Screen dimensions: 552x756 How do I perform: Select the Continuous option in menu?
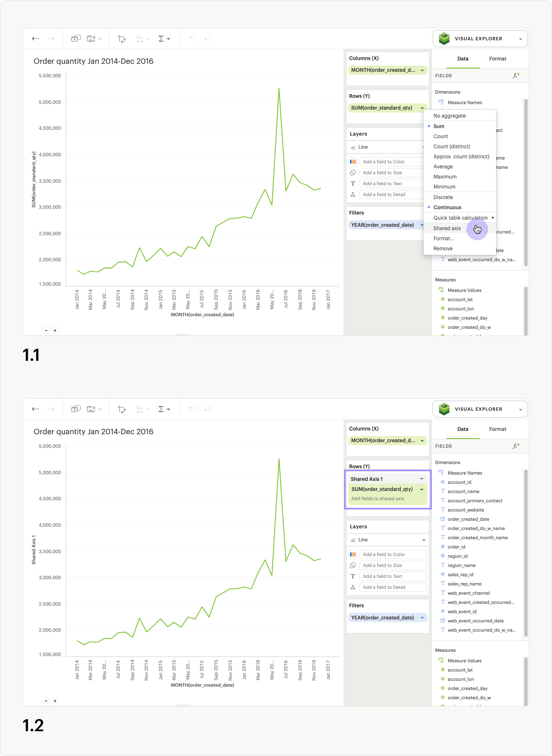pyautogui.click(x=447, y=207)
